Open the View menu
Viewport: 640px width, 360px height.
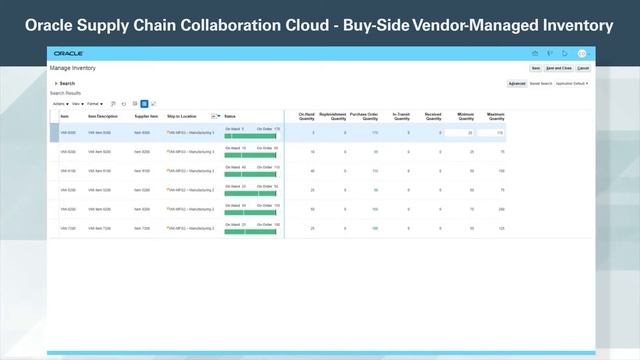(78, 104)
